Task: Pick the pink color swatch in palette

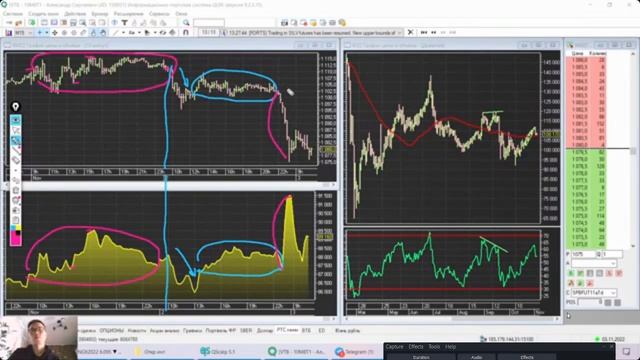Action: tap(16, 240)
